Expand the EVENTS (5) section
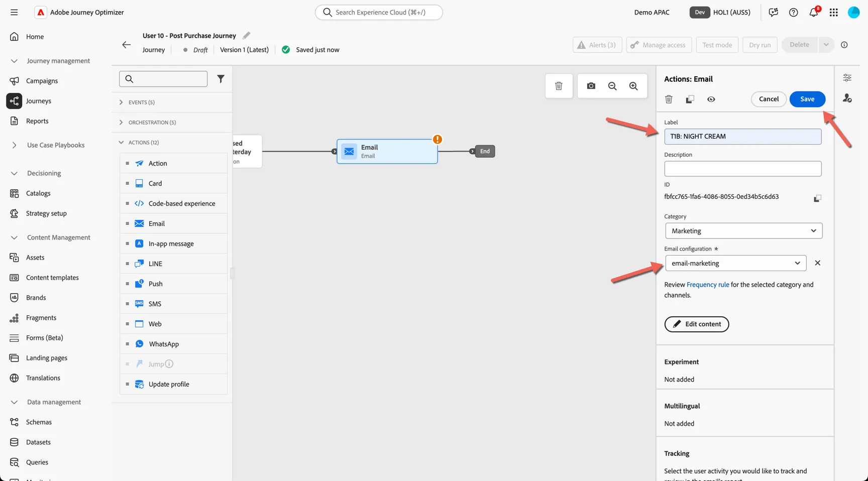The height and width of the screenshot is (481, 868). (172, 102)
